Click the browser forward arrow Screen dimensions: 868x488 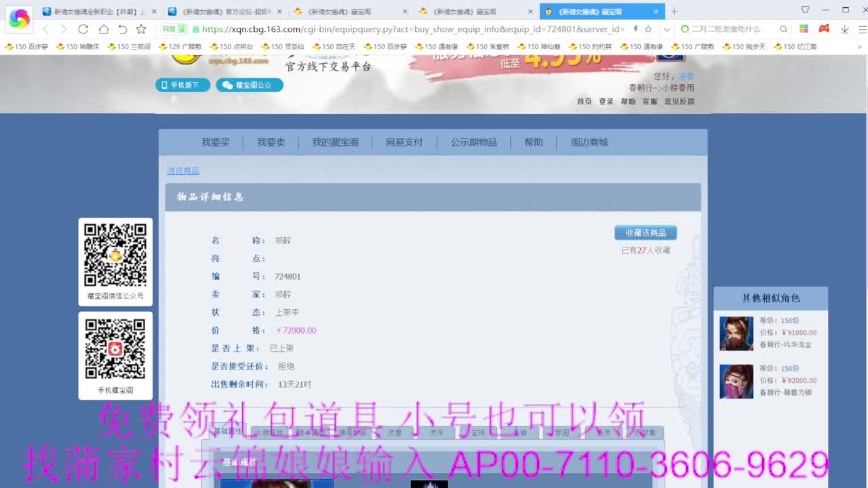click(64, 29)
